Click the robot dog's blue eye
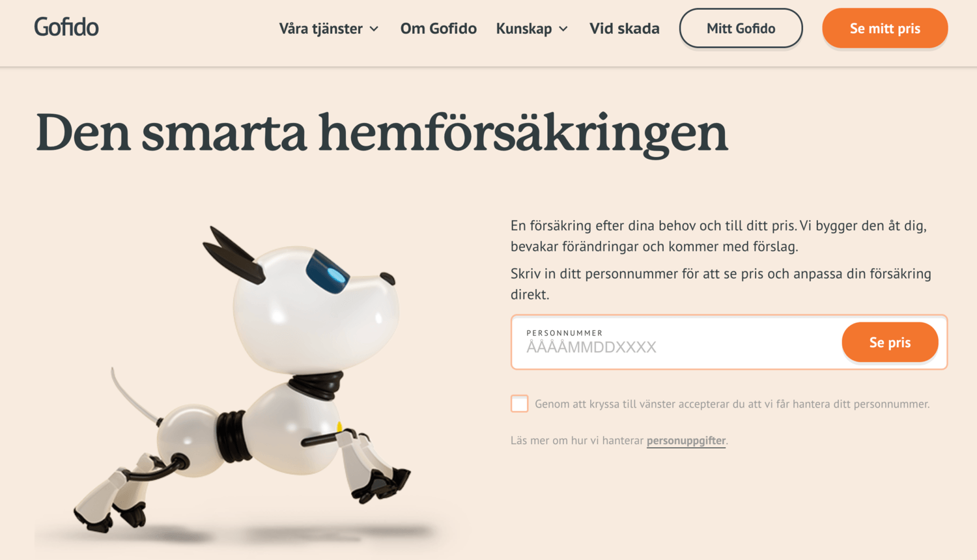 click(x=328, y=272)
